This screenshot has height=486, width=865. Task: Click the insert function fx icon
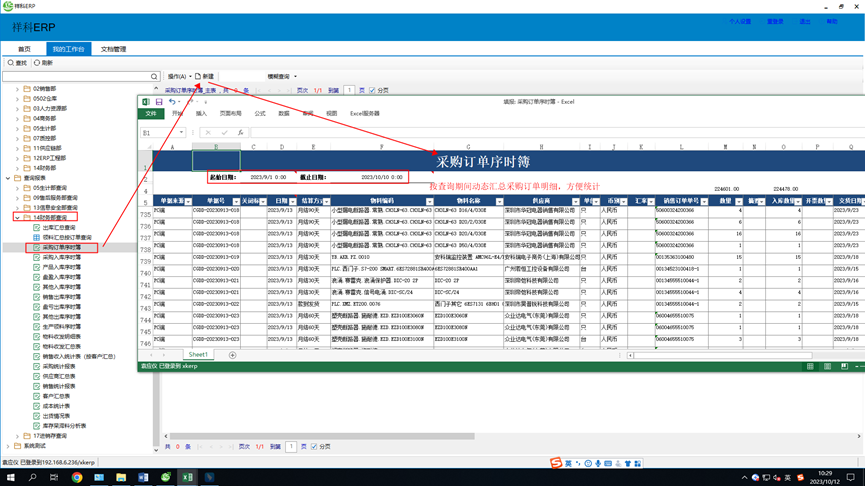coord(240,133)
